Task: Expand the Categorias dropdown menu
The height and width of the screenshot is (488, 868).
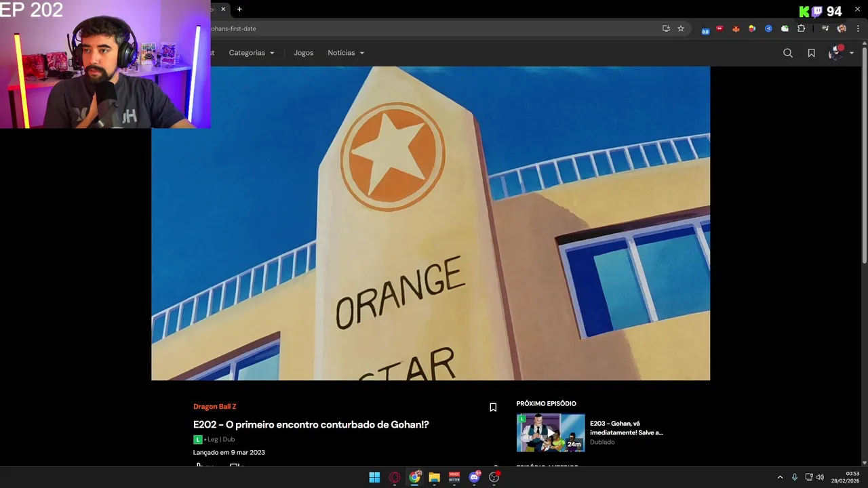Action: point(252,53)
